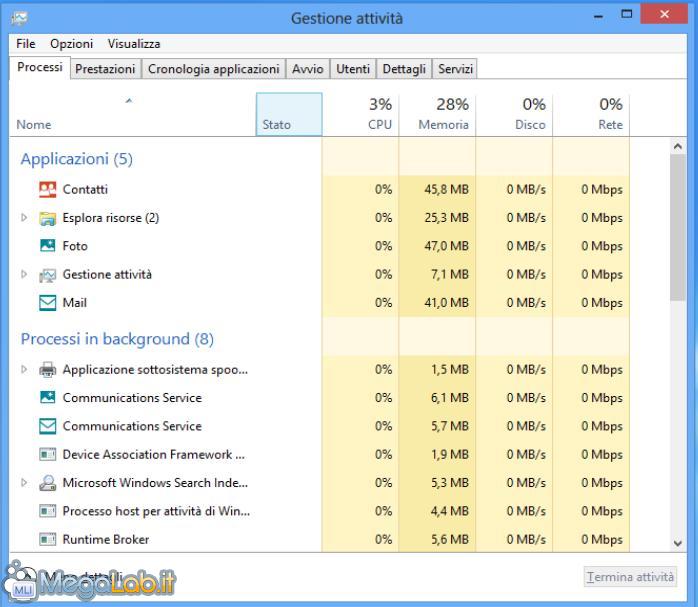The height and width of the screenshot is (607, 698).
Task: Click Mail memory value 41,0 MB
Action: click(446, 303)
